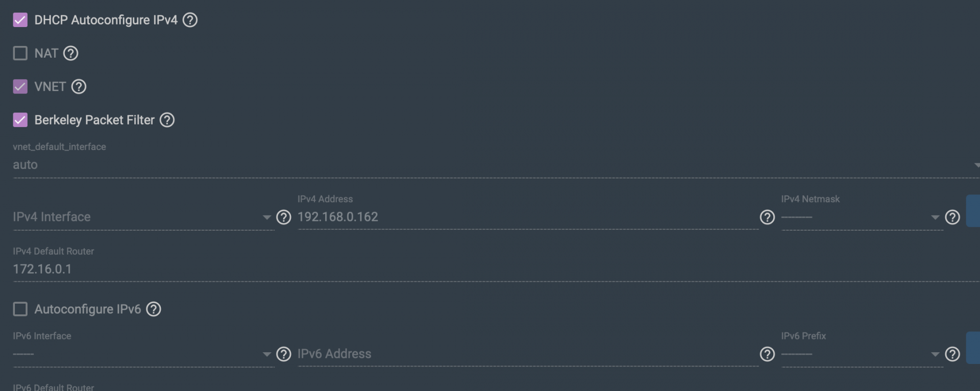Enable the NAT checkbox
The image size is (980, 391).
click(20, 53)
